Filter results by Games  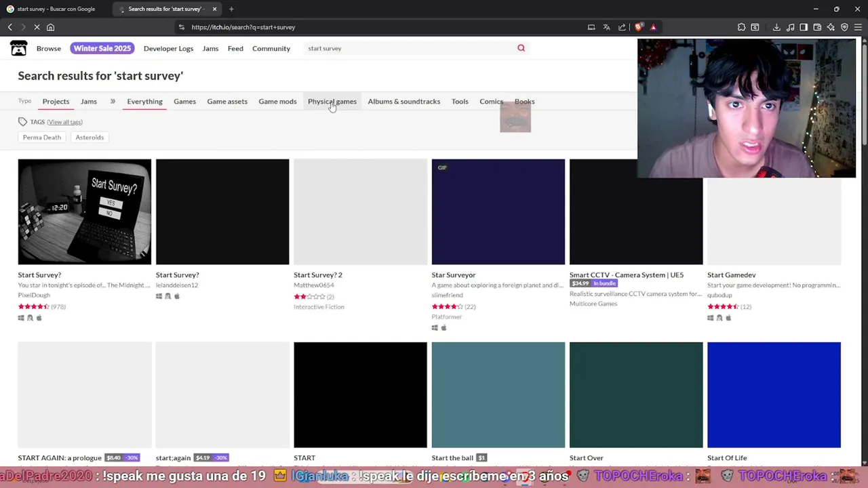(184, 101)
